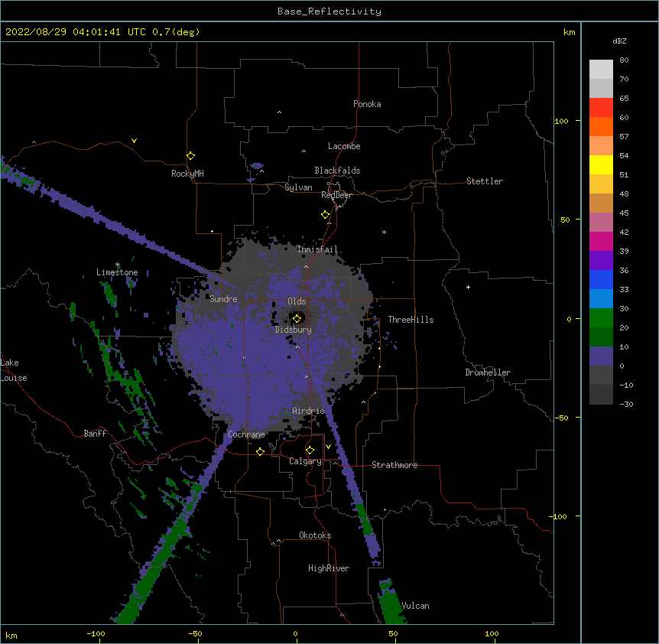Select the dull pink 45-42 dBZ swatch

601,223
